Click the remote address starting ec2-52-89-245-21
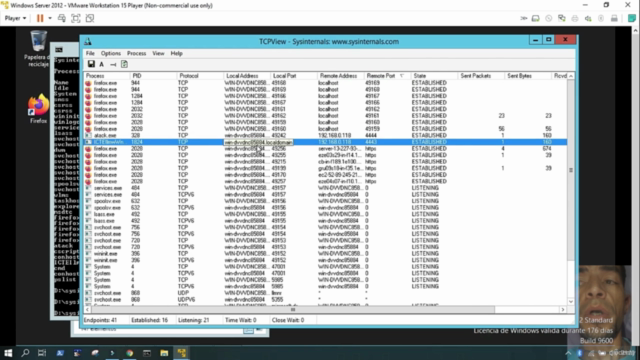This screenshot has height=360, width=640. (340, 175)
